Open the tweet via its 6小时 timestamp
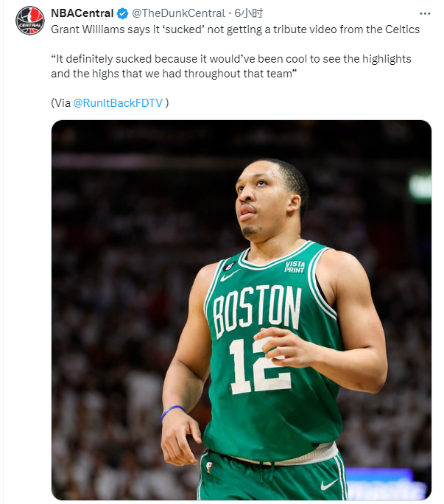Image resolution: width=444 pixels, height=504 pixels. (249, 14)
